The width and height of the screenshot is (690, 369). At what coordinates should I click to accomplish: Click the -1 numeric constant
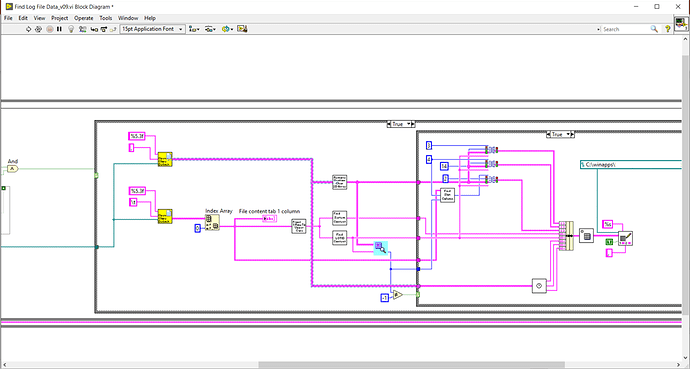385,298
